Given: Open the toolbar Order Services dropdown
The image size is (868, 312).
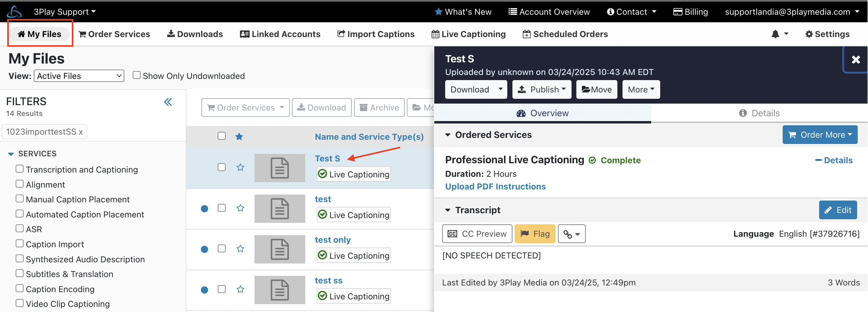Looking at the screenshot, I should [x=245, y=108].
